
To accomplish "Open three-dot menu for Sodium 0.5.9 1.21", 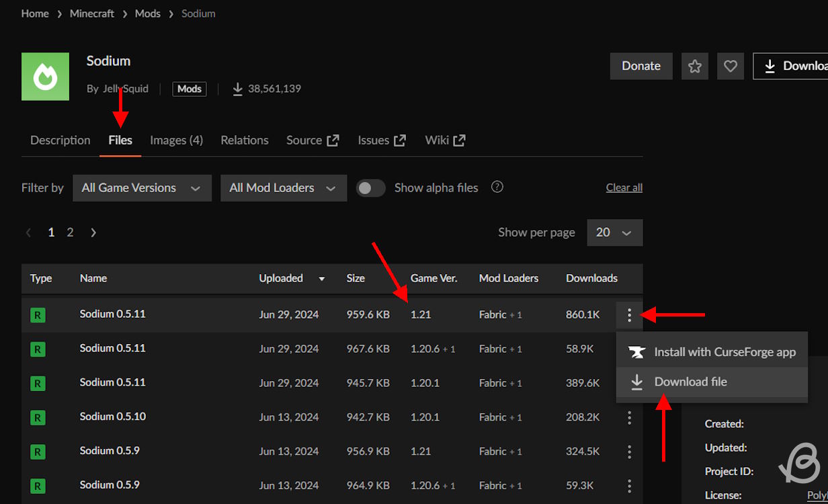I will point(629,452).
